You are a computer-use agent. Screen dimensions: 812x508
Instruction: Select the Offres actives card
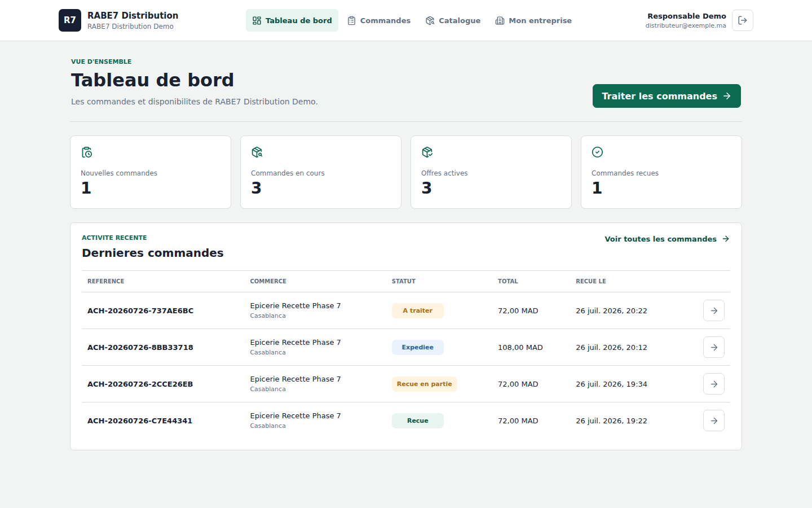click(x=491, y=172)
